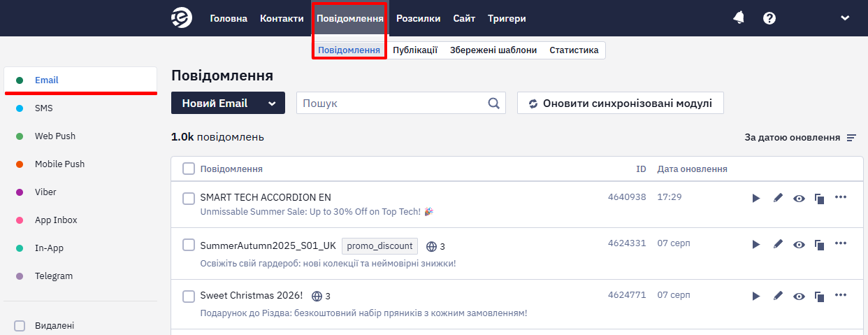Screen dimensions: 868x335
Task: Click globe languages icon on SummerAutumn2025_S01_UK
Action: point(431,246)
